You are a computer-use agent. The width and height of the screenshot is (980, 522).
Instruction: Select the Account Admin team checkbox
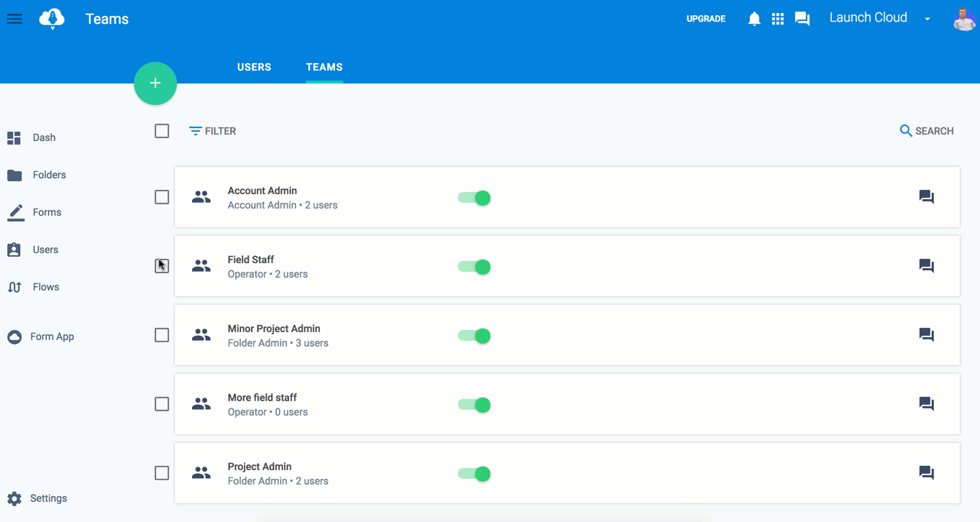162,197
